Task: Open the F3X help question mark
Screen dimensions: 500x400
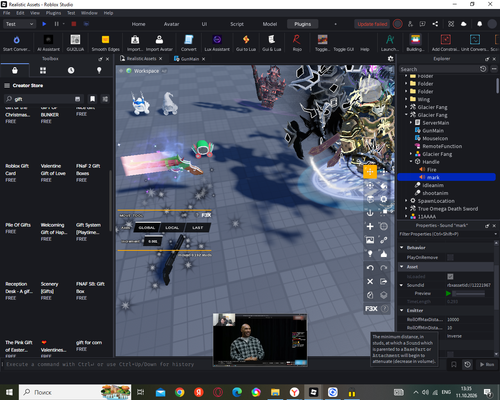Action: point(384,309)
